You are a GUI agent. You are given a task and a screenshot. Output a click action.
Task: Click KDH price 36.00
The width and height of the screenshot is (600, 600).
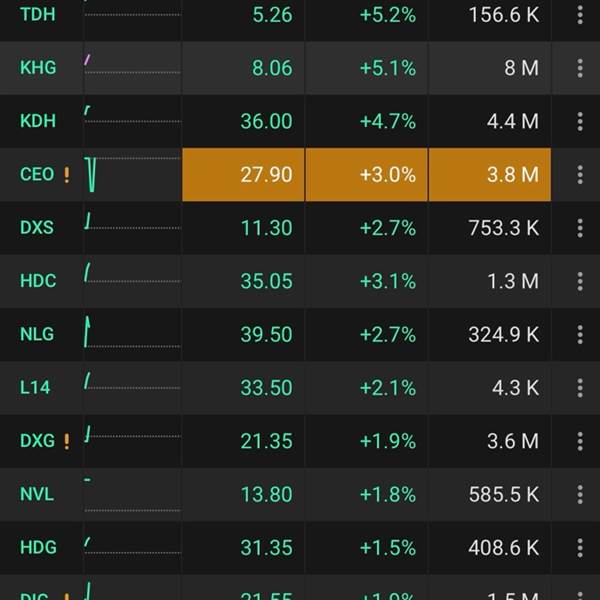coord(266,121)
